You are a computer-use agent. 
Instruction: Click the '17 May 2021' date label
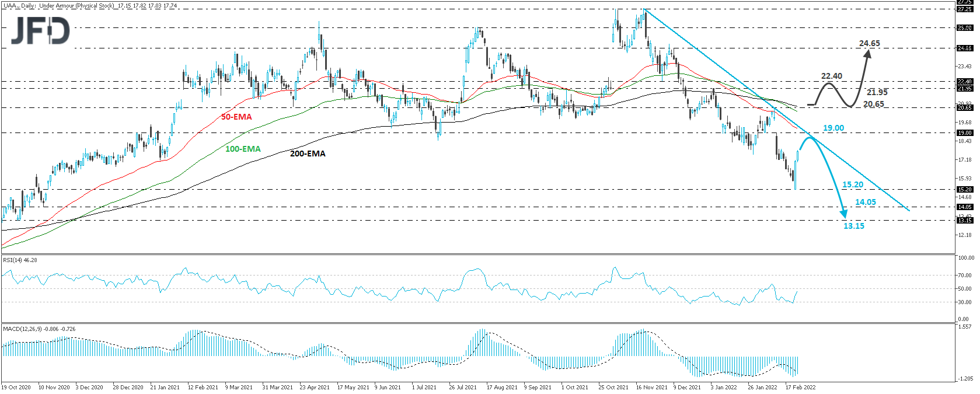tap(353, 388)
